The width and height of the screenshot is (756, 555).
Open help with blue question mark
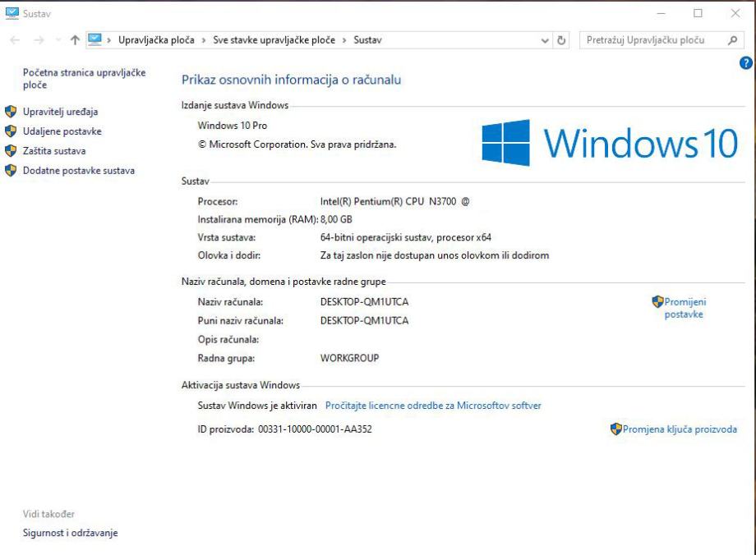point(746,62)
